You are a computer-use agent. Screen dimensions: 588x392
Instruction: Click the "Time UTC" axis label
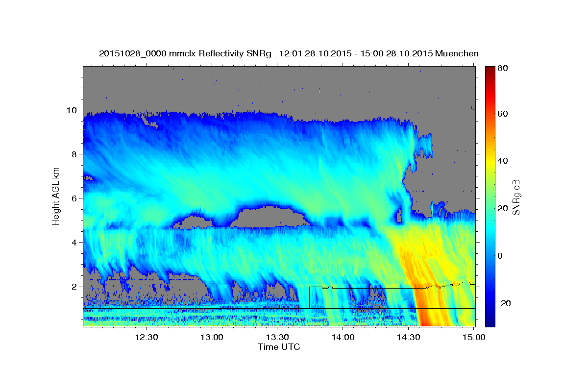pos(279,347)
